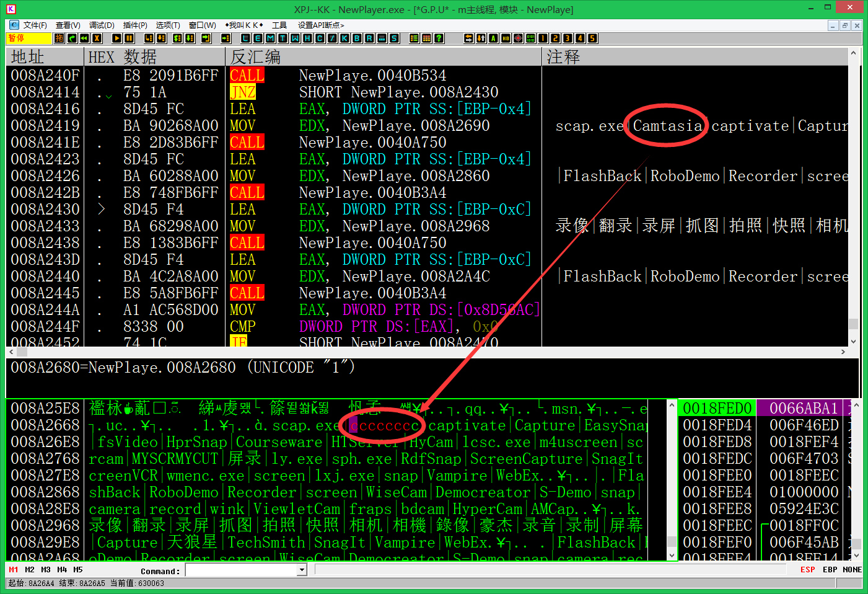Screen dimensions: 868x594
Task: Open the 查看(V) menu
Action: [x=68, y=25]
